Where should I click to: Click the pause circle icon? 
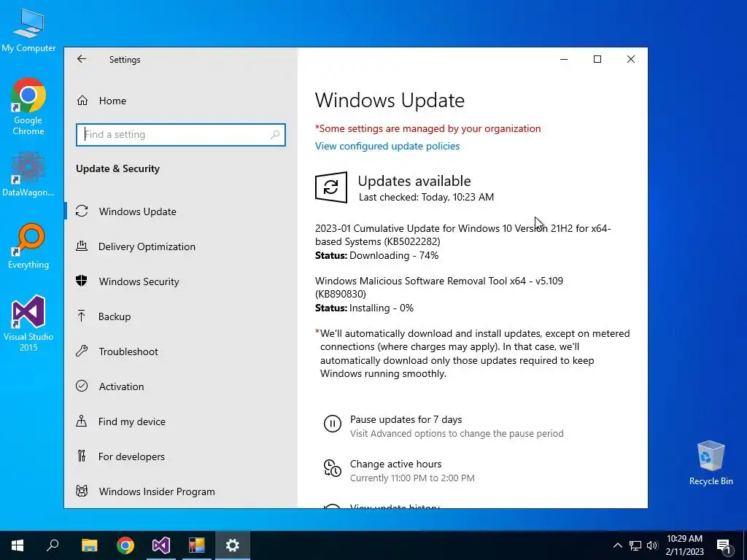pos(333,424)
